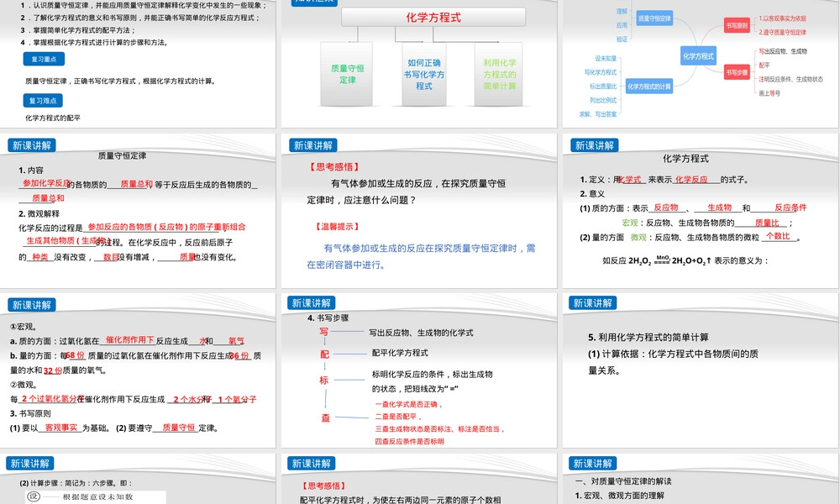Open the slide asking 有气体参加或生成的反应
The height and width of the screenshot is (504, 840).
419,211
